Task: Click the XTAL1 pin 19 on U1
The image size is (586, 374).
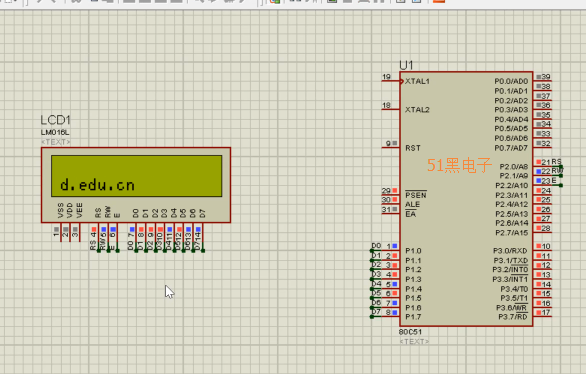Action: 391,81
